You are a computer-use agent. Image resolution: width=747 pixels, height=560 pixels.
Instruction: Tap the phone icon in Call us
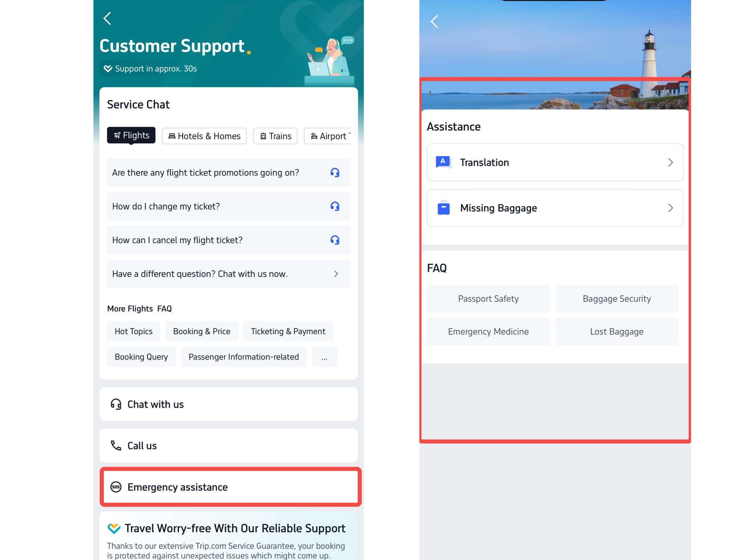click(116, 445)
